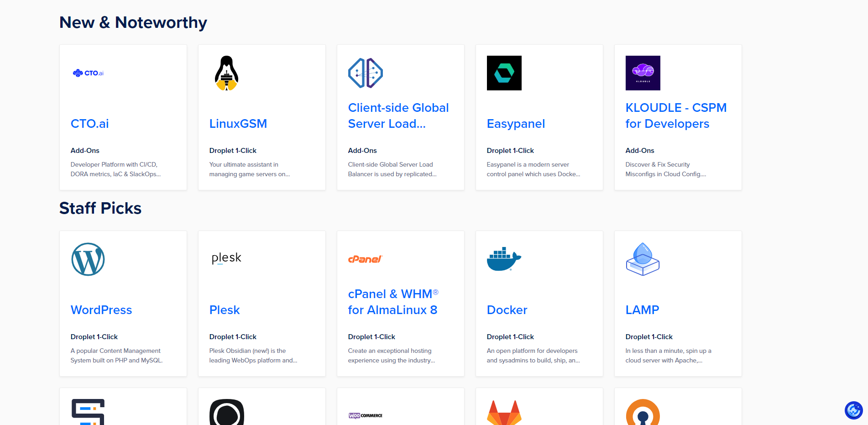
Task: Click Droplet 1-Click label on cPanel card
Action: 371,337
